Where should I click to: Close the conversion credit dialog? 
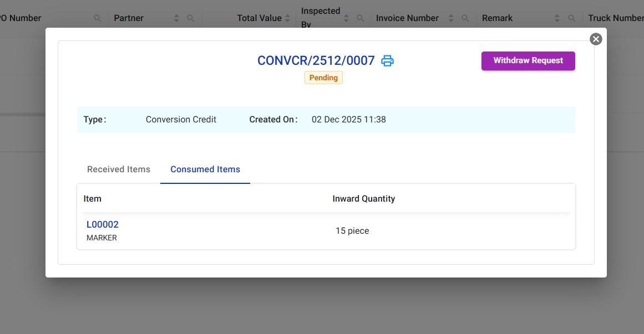click(x=596, y=39)
